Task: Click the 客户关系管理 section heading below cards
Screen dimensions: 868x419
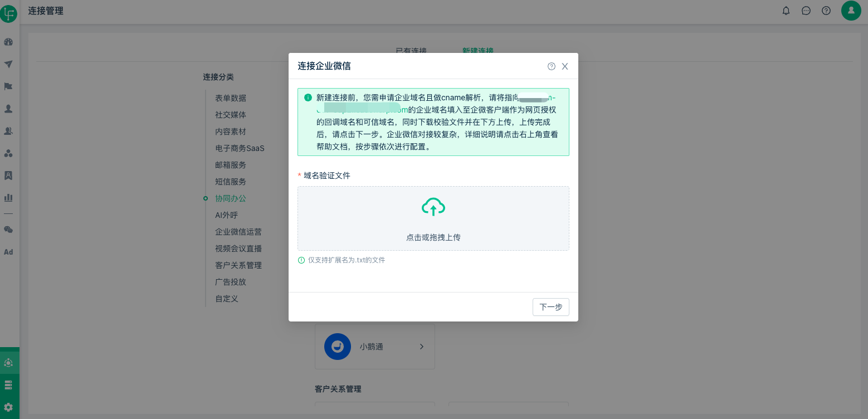Action: click(338, 389)
